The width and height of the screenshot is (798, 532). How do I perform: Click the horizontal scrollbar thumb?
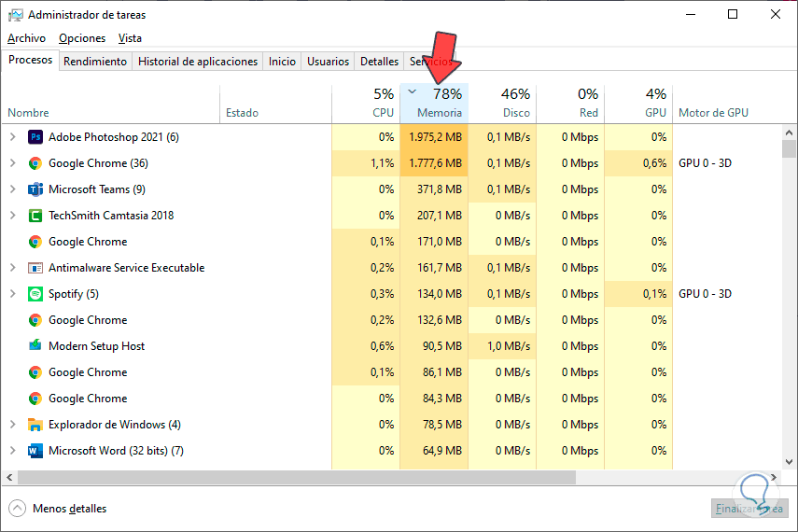pyautogui.click(x=297, y=478)
